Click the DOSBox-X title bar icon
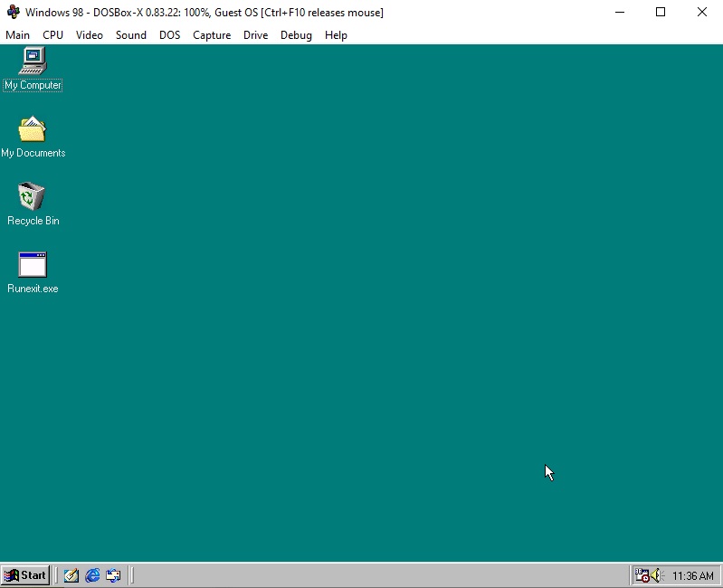The image size is (723, 588). pyautogui.click(x=13, y=13)
